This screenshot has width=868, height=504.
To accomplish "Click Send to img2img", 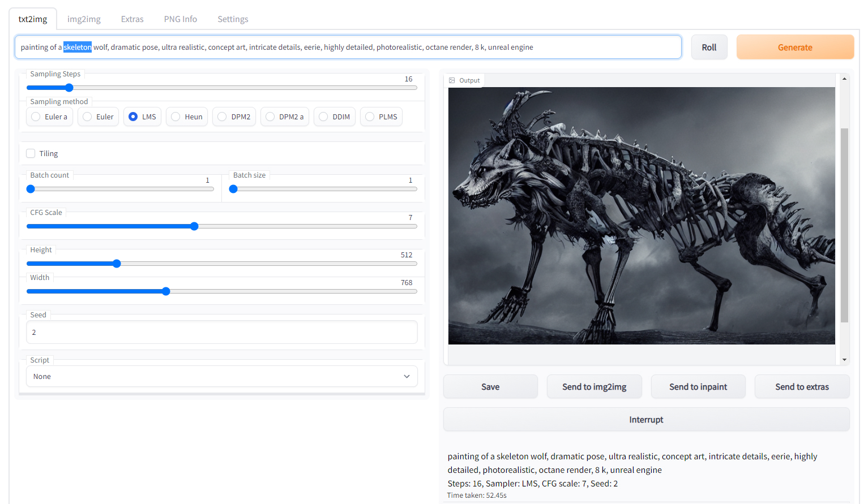I will [595, 387].
